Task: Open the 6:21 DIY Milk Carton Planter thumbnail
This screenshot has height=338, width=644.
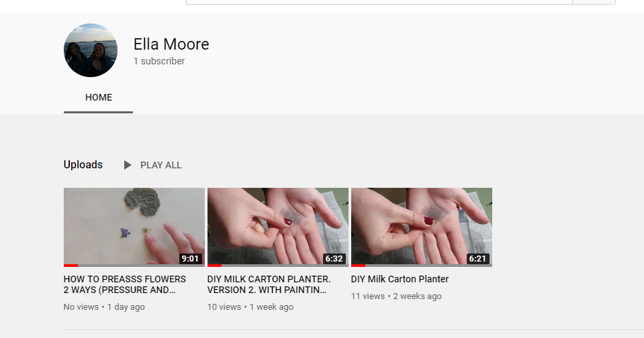Action: [x=422, y=227]
